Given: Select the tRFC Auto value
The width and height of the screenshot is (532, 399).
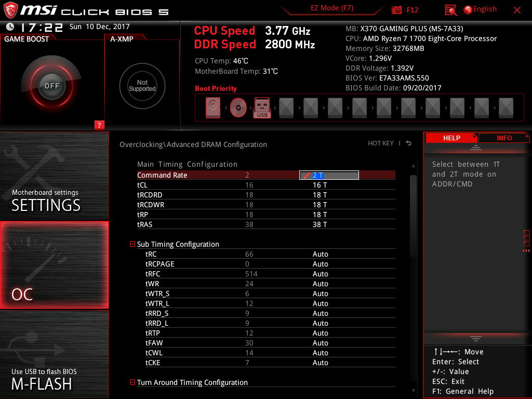Looking at the screenshot, I should pos(320,274).
